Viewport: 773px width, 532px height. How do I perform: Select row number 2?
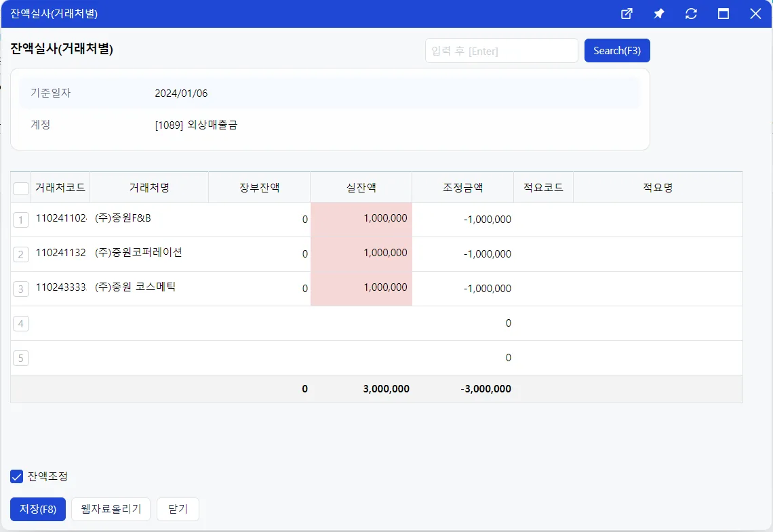pyautogui.click(x=21, y=254)
